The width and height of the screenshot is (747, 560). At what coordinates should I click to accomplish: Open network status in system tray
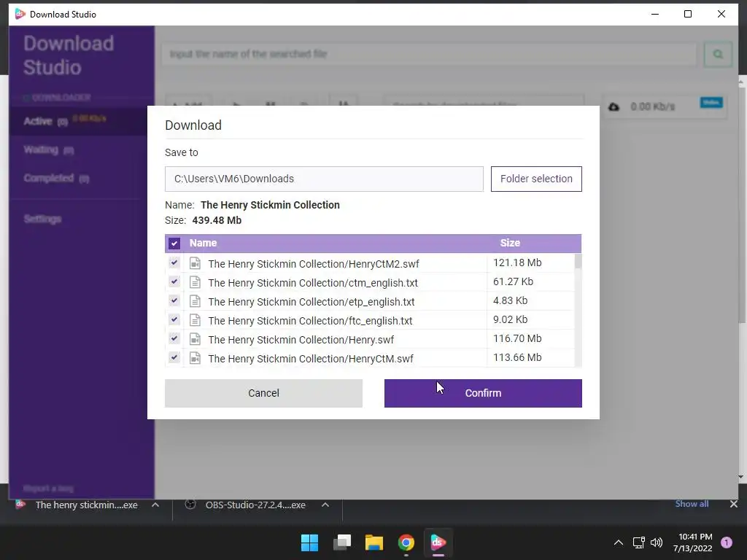click(638, 542)
